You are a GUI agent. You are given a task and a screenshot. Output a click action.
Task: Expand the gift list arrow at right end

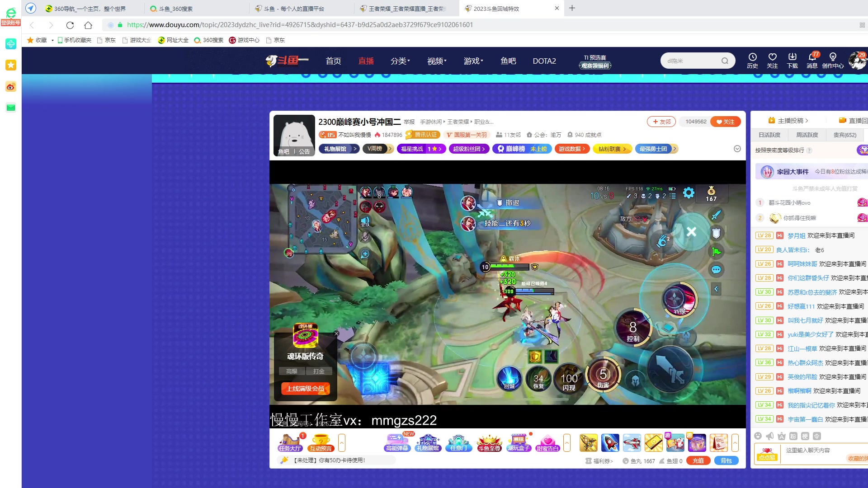pyautogui.click(x=735, y=442)
